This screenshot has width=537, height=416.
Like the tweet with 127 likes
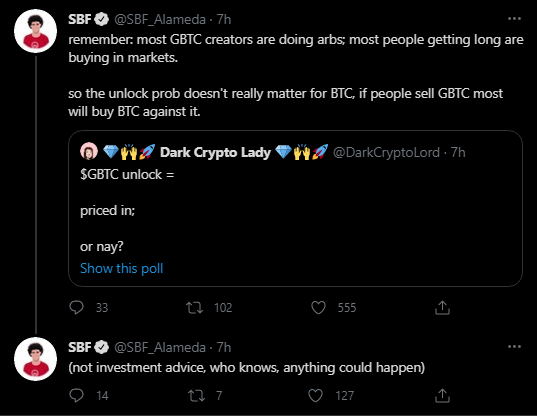(x=315, y=395)
